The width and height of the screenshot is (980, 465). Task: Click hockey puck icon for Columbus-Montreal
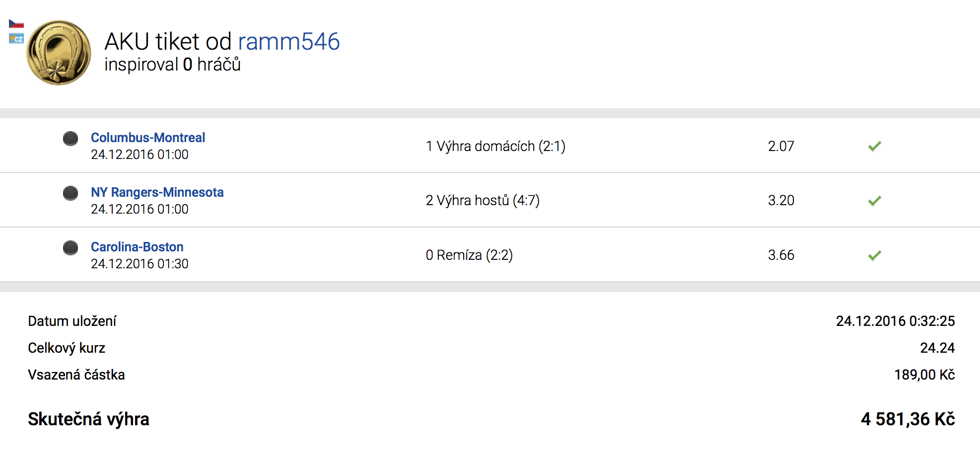pyautogui.click(x=70, y=139)
